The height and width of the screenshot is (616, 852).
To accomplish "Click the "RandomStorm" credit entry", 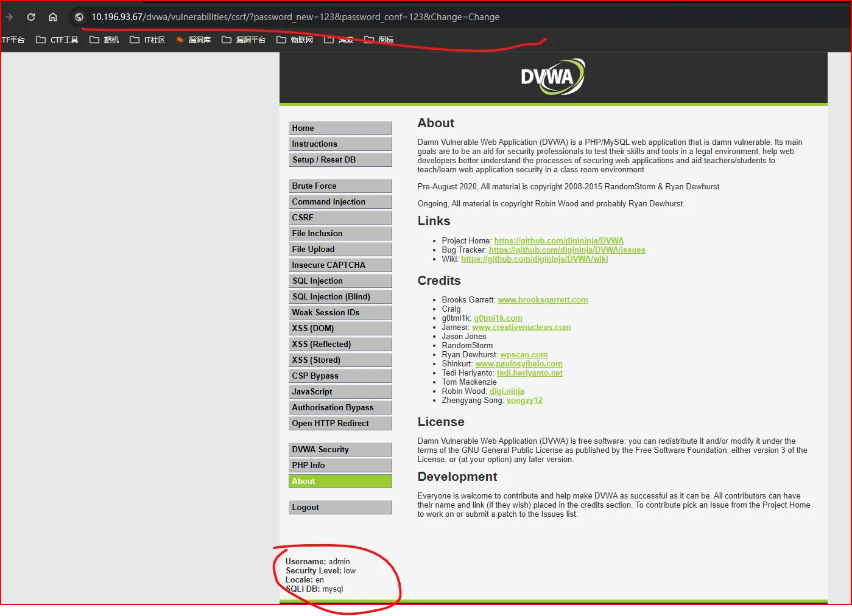I will coord(467,346).
